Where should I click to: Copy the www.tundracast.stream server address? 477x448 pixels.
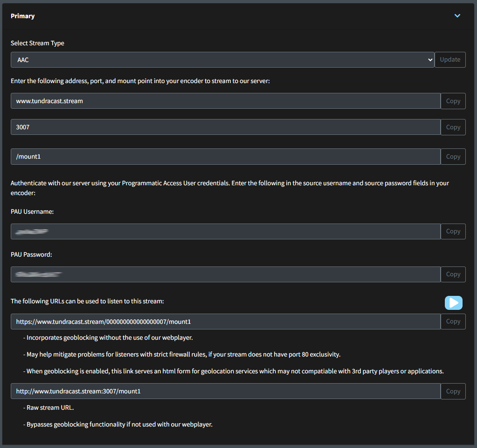click(x=453, y=101)
